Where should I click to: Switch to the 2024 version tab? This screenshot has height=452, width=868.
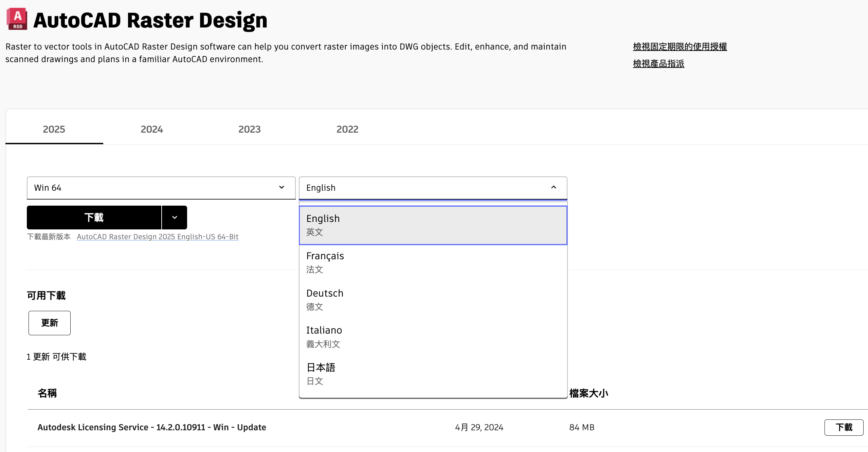(x=152, y=129)
